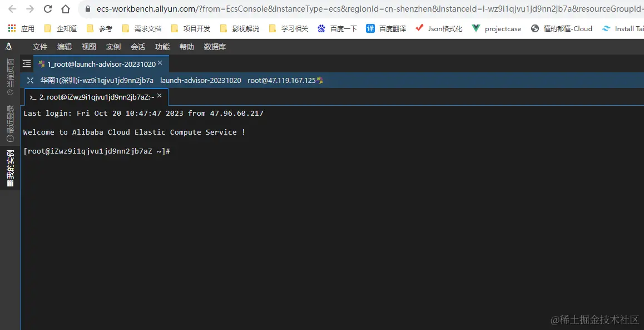Open the 文件 menu
Viewport: 644px width, 330px height.
(x=40, y=47)
